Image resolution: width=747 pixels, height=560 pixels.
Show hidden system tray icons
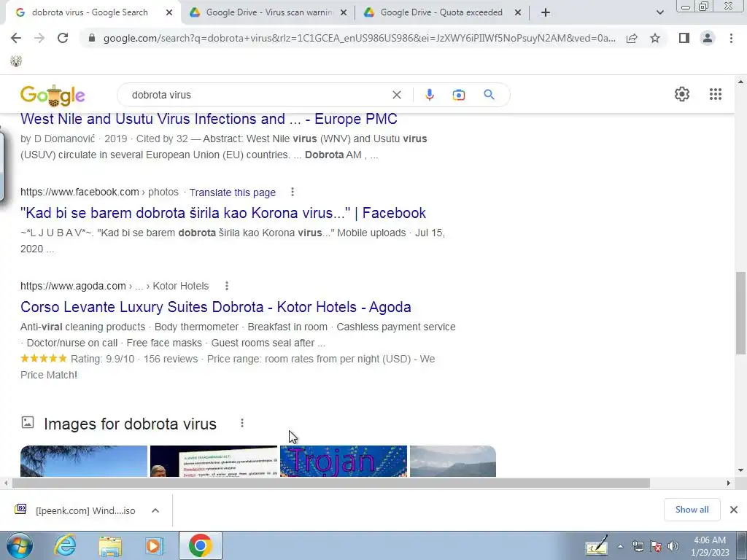[620, 546]
